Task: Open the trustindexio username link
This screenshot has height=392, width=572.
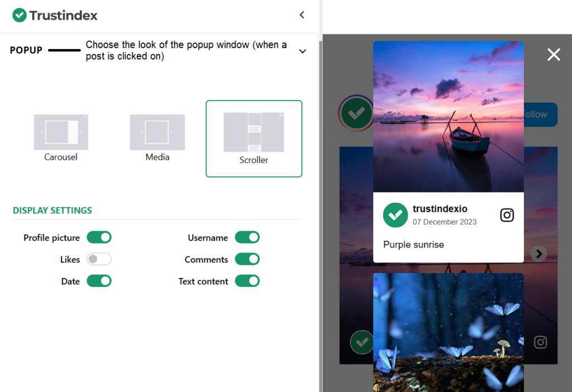Action: (440, 209)
